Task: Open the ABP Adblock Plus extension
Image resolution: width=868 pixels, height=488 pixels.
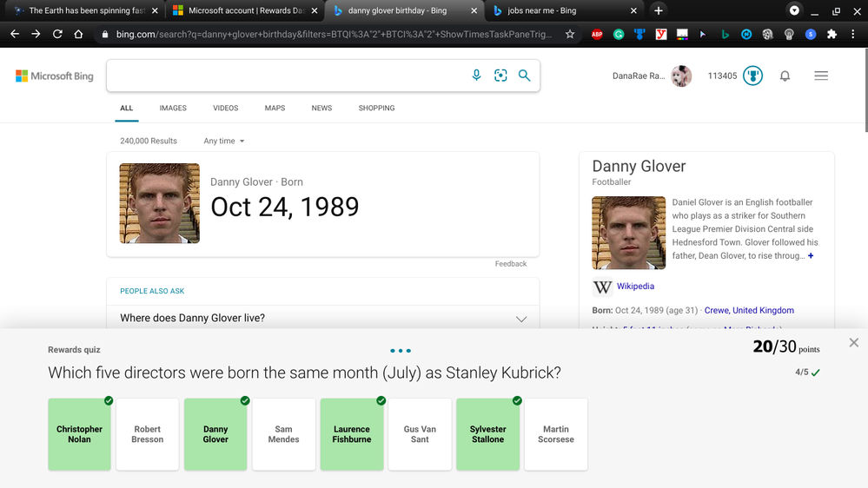Action: coord(597,35)
